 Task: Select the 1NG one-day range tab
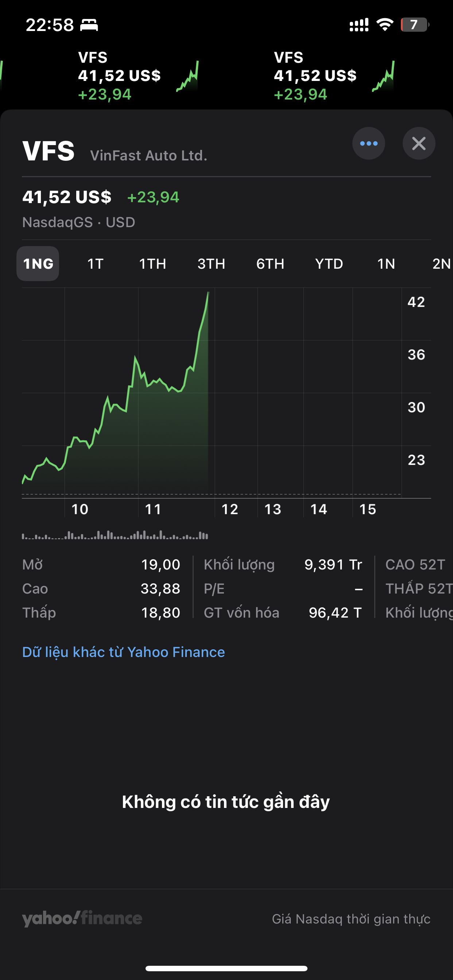pos(38,264)
